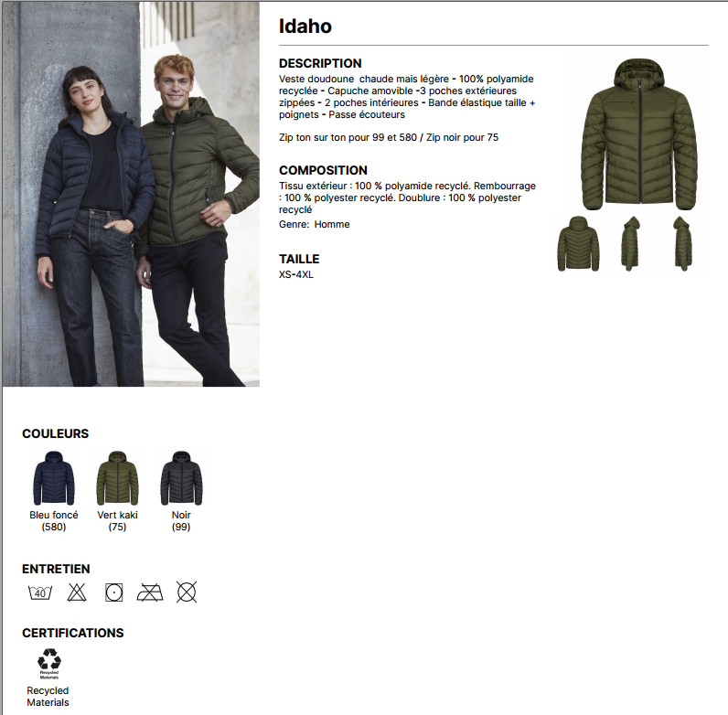The width and height of the screenshot is (728, 715).
Task: Click the COMPOSITION heading
Action: point(323,170)
